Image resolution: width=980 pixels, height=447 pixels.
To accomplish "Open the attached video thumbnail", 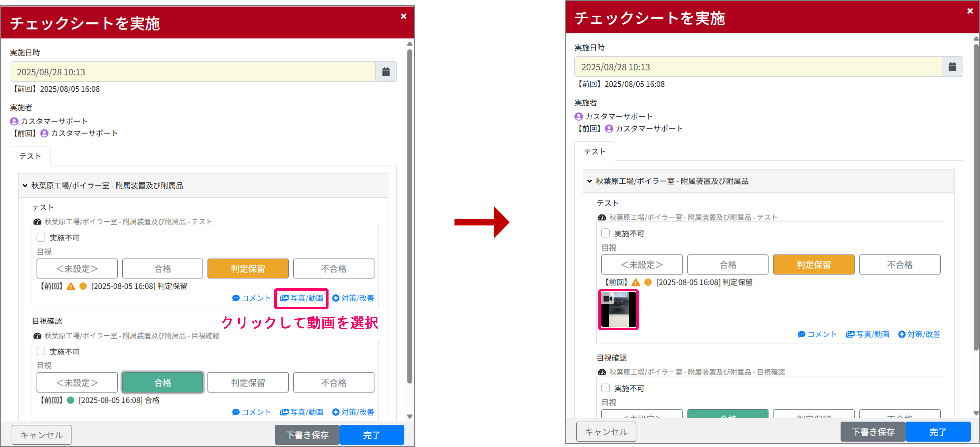I will (618, 309).
